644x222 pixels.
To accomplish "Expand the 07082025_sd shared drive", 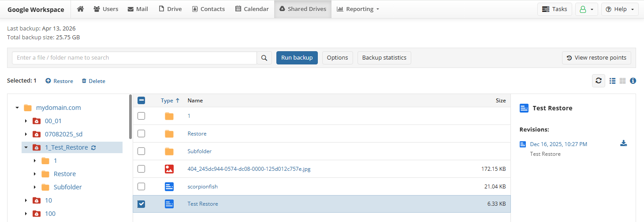I will pyautogui.click(x=26, y=135).
